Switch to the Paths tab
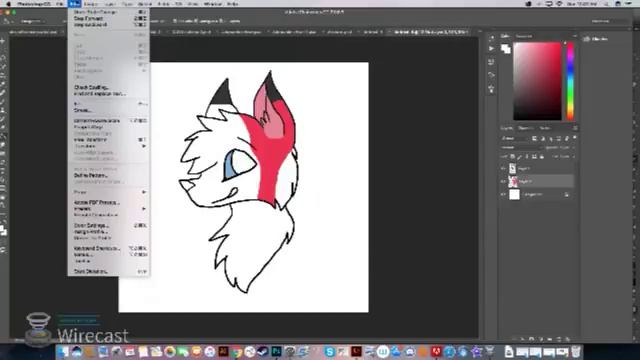Viewport: 640px width, 360px height. [x=544, y=128]
